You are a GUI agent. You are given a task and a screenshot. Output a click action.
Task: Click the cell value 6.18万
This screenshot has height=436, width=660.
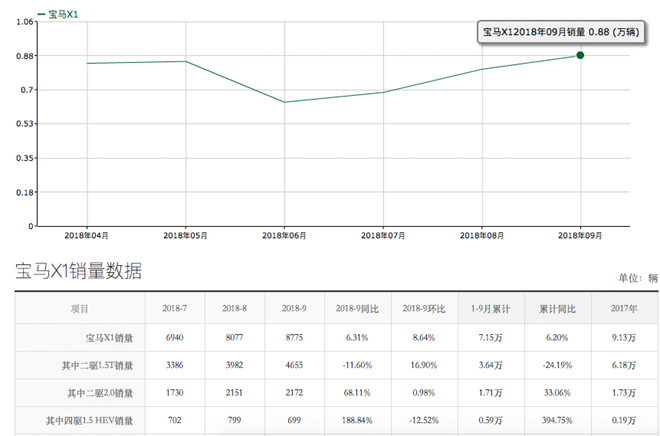624,365
